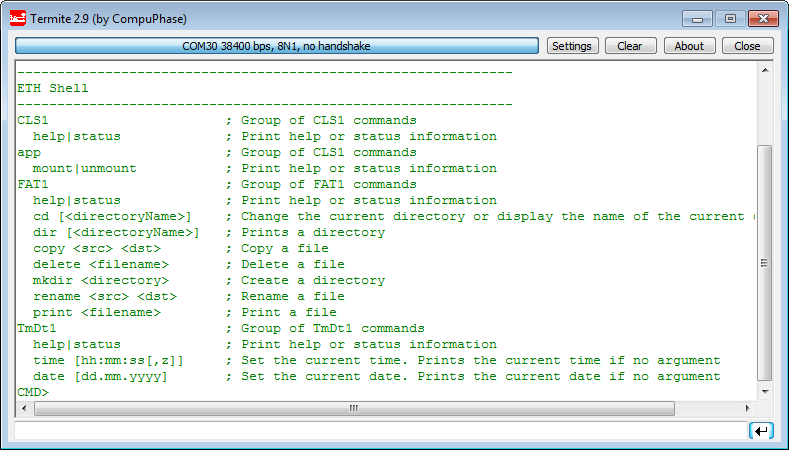Open the Settings dialog
789x450 pixels.
(572, 46)
